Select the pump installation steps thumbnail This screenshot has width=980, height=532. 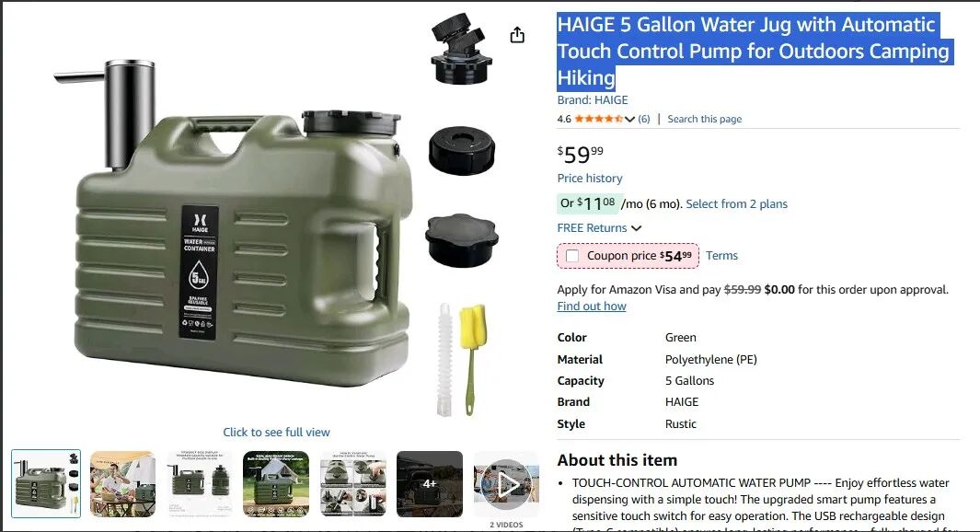(x=352, y=484)
